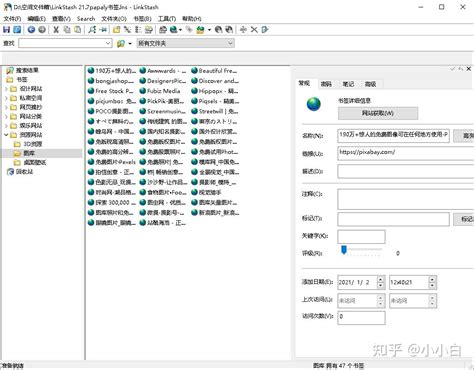The height and width of the screenshot is (370, 474).
Task: Select the 3D folder in tree
Action: [28, 144]
